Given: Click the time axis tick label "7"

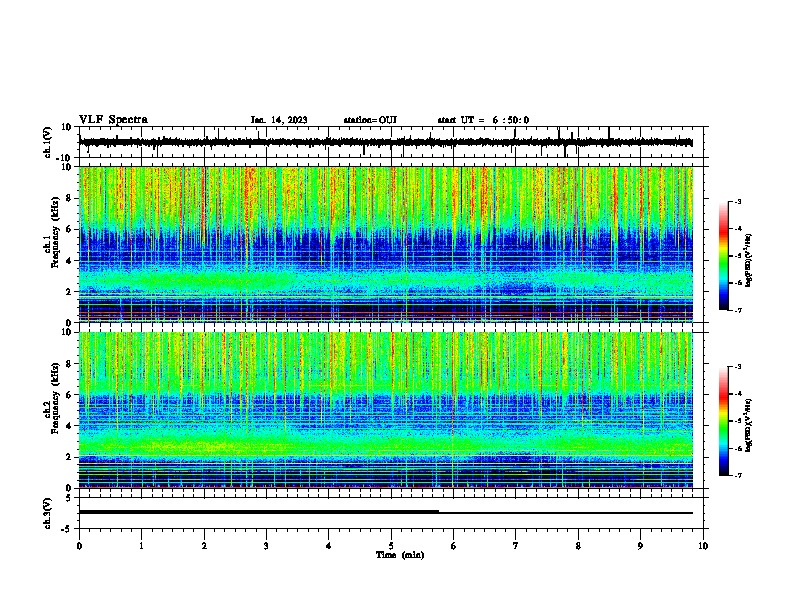Looking at the screenshot, I should 516,546.
